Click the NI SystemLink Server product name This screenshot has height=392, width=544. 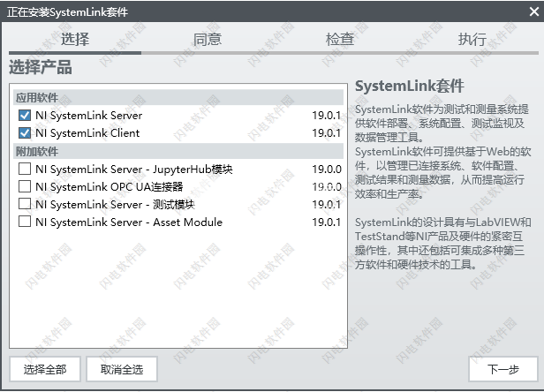pyautogui.click(x=89, y=115)
